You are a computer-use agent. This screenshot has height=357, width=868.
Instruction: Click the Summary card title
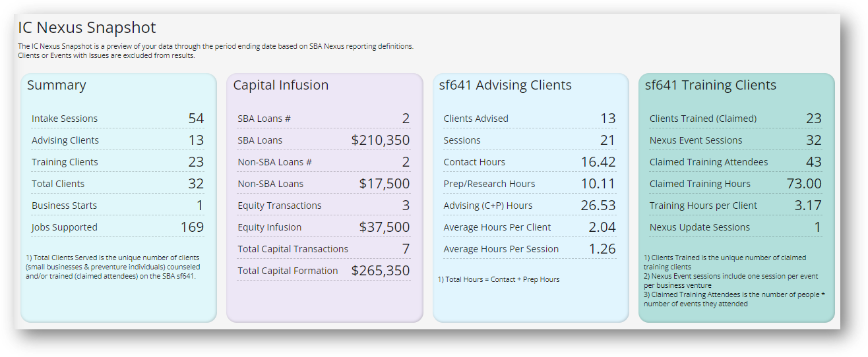pos(57,86)
